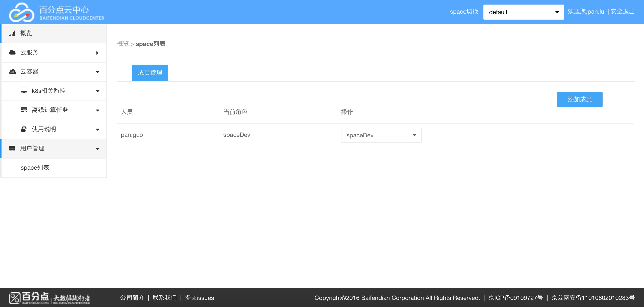
Task: Click the cloud container icon beside 云容器
Action: coord(12,72)
